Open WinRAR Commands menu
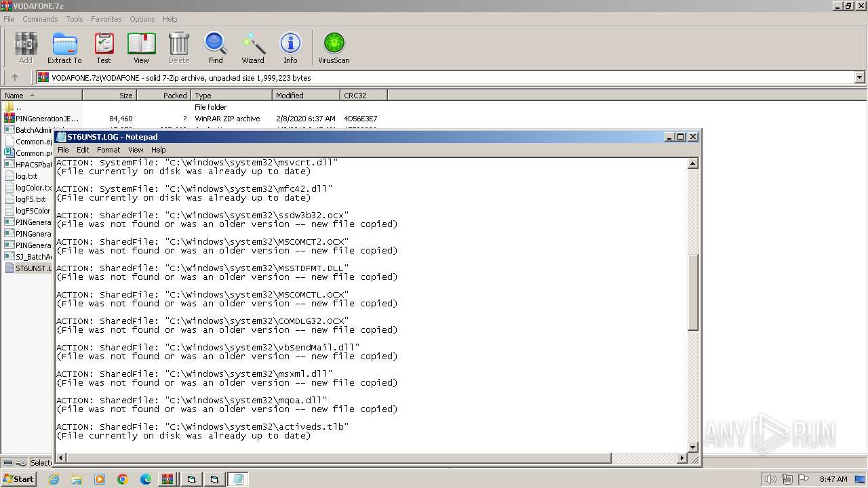Screen dimensions: 868x488 pos(40,19)
